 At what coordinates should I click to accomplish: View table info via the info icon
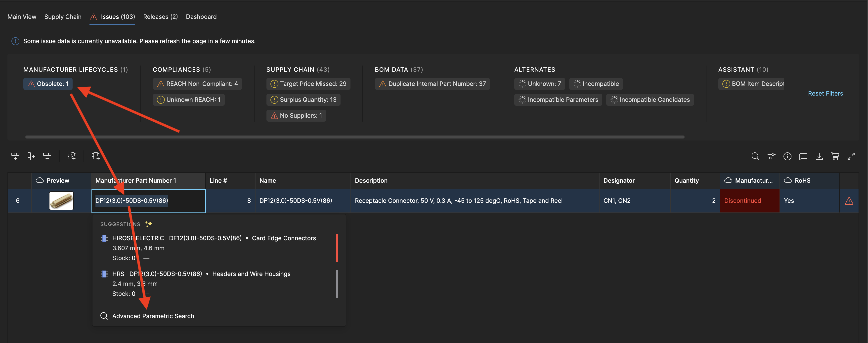pos(787,156)
